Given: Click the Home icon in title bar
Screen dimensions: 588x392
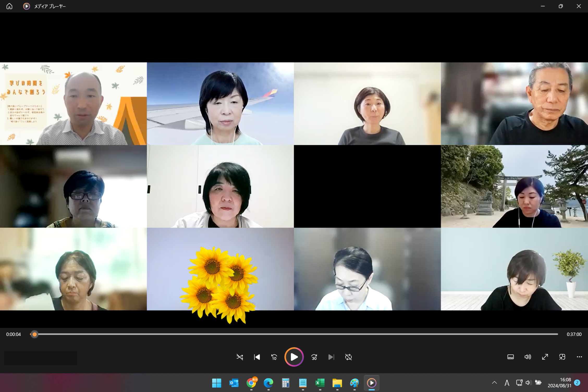Looking at the screenshot, I should [9, 6].
